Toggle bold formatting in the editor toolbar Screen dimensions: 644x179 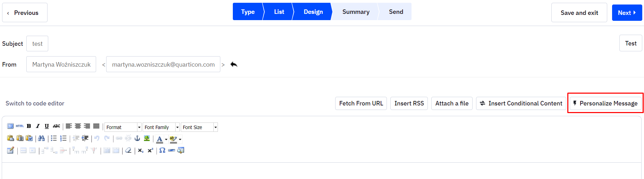(29, 126)
